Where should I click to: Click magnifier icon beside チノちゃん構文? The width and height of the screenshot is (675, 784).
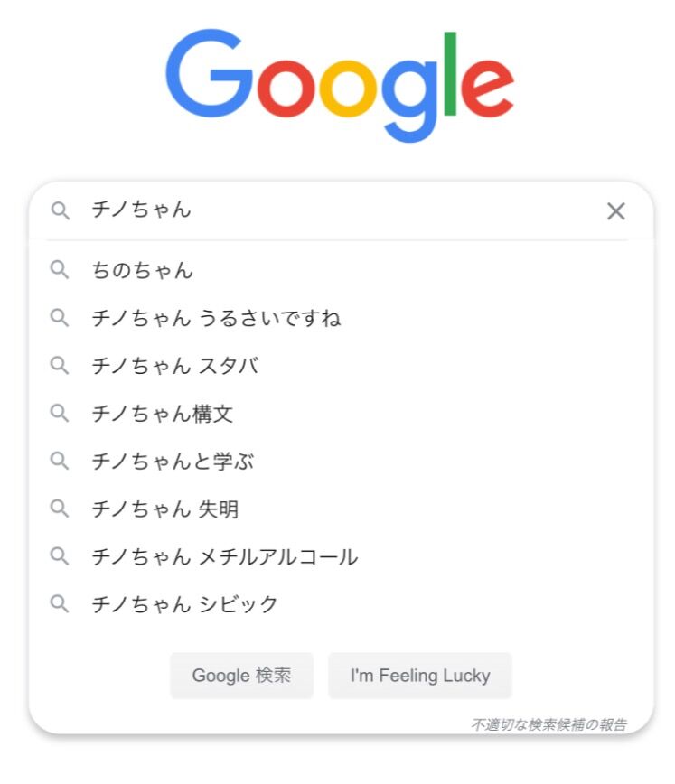coord(60,414)
